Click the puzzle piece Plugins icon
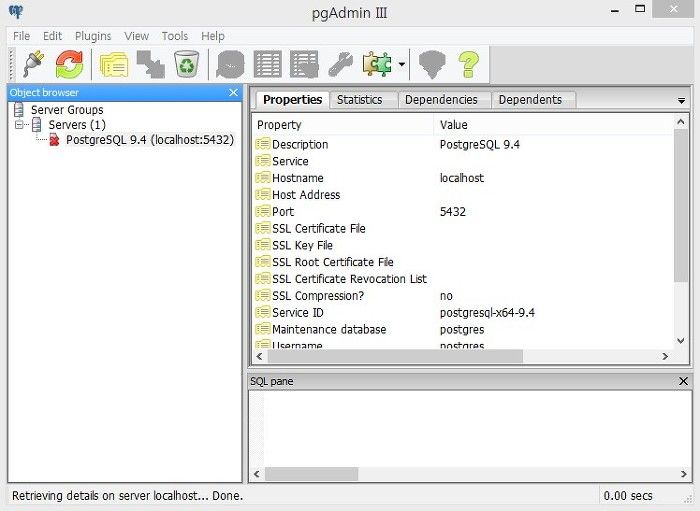 tap(377, 64)
